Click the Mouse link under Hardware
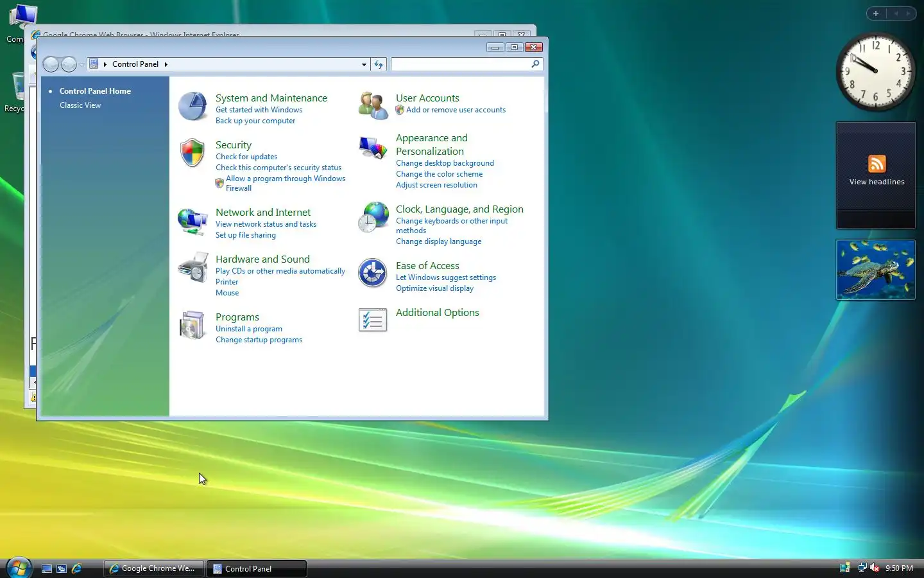The width and height of the screenshot is (924, 578). tap(227, 293)
